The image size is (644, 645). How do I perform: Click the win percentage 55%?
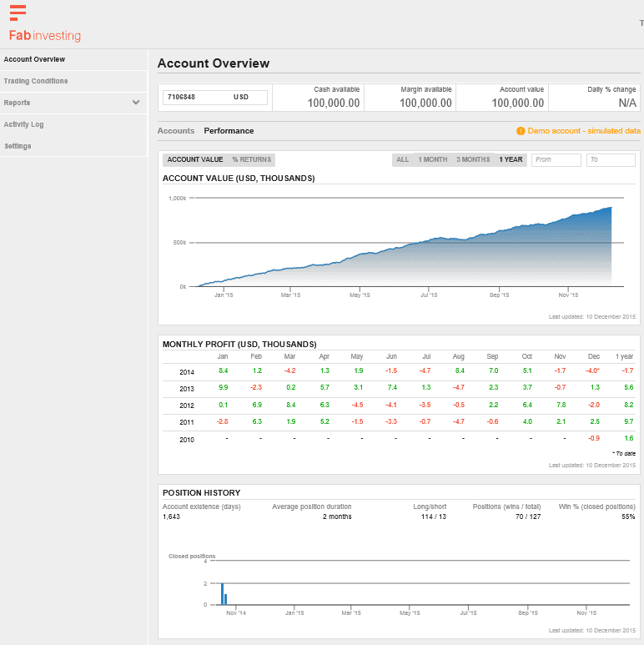click(628, 517)
